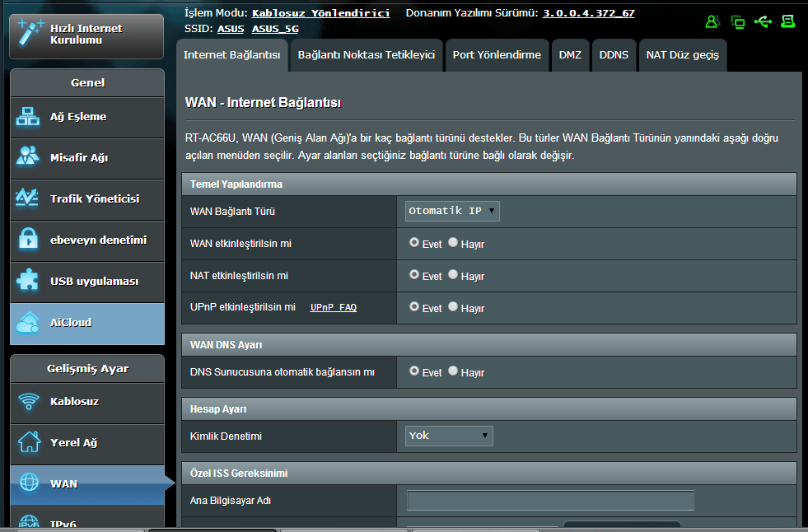Select Hayır for UPnP etkinleştirilsin mi
Viewport: 808px width, 532px height.
click(453, 307)
